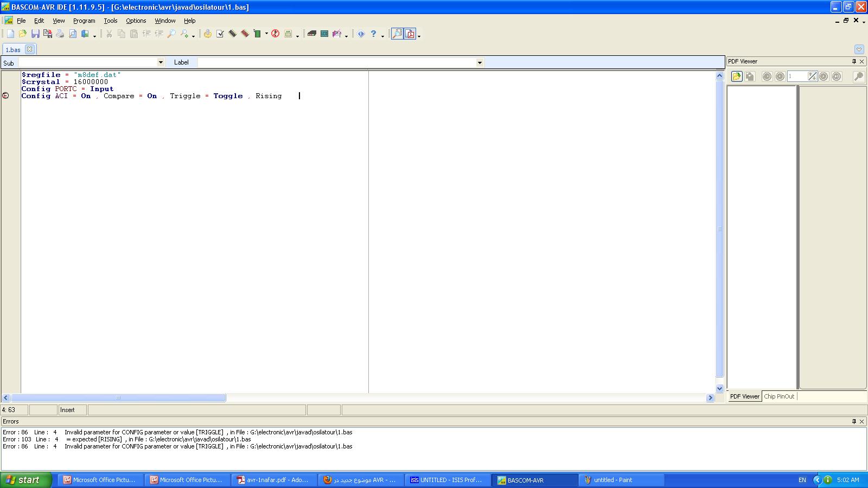Click the vertical scrollbar down arrow

720,388
